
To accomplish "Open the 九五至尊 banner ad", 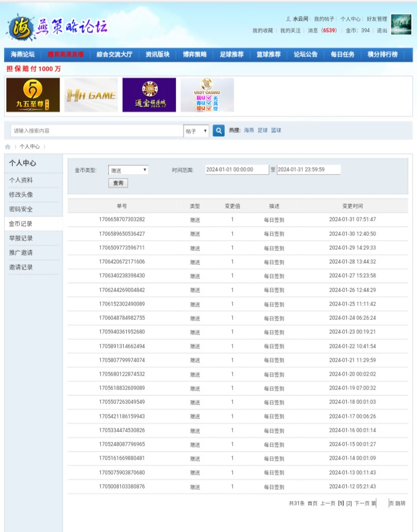I will 33,95.
